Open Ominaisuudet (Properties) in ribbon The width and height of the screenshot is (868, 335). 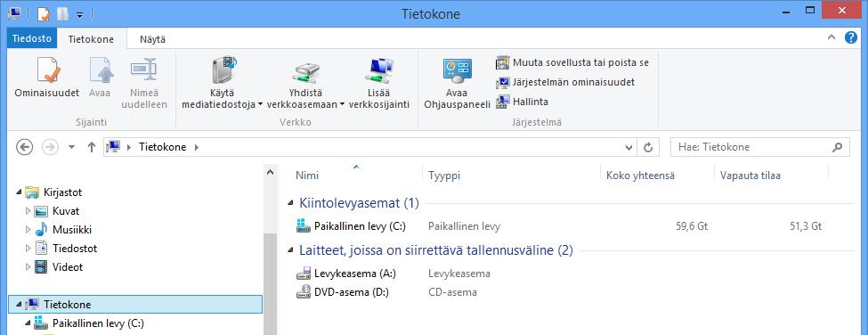(x=46, y=78)
